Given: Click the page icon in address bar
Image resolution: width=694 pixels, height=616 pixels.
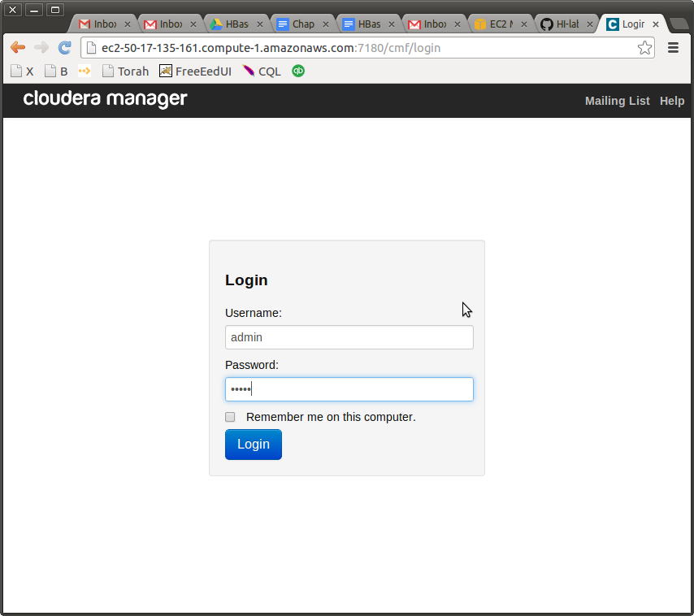Looking at the screenshot, I should point(91,48).
